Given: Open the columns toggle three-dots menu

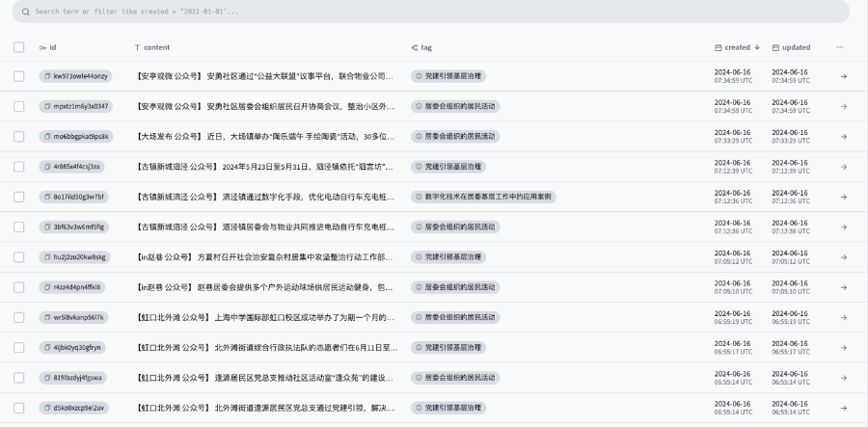Looking at the screenshot, I should click(x=840, y=47).
